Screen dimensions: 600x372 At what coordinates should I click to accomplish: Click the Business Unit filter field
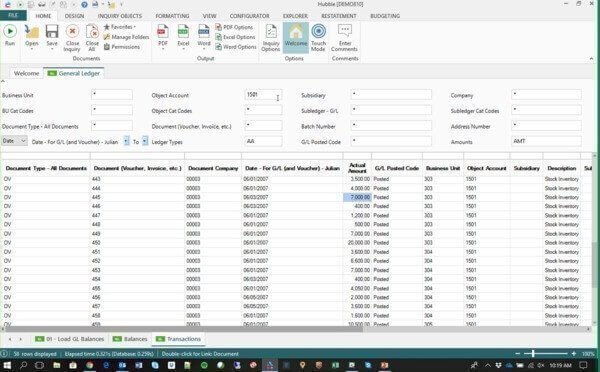(x=112, y=95)
